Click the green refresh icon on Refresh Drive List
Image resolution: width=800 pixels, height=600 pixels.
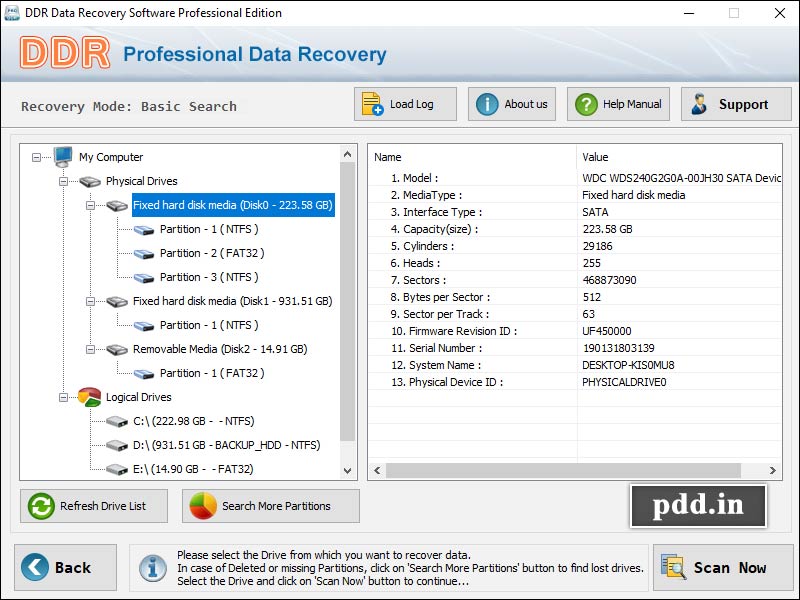[x=39, y=506]
